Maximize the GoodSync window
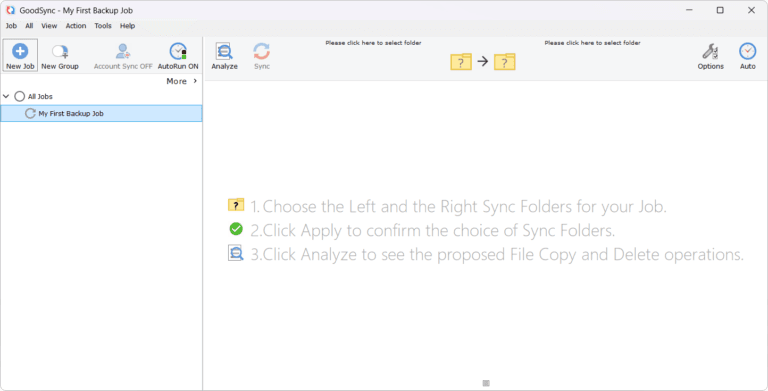Image resolution: width=768 pixels, height=391 pixels. (720, 10)
